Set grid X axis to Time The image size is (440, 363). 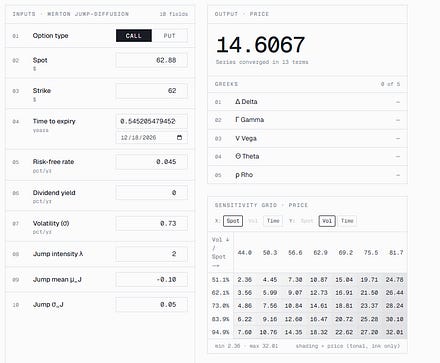click(273, 221)
